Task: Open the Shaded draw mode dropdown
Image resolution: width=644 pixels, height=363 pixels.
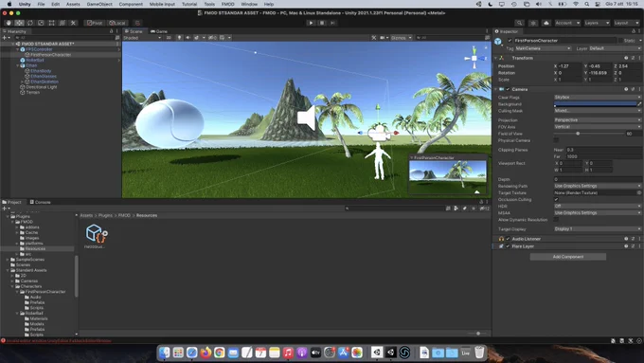Action: pos(142,38)
